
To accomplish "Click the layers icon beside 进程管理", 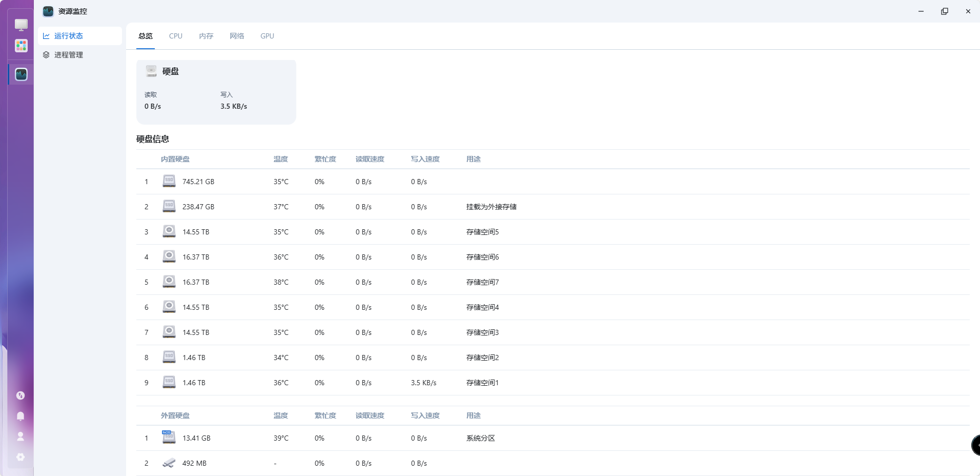I will [x=46, y=55].
